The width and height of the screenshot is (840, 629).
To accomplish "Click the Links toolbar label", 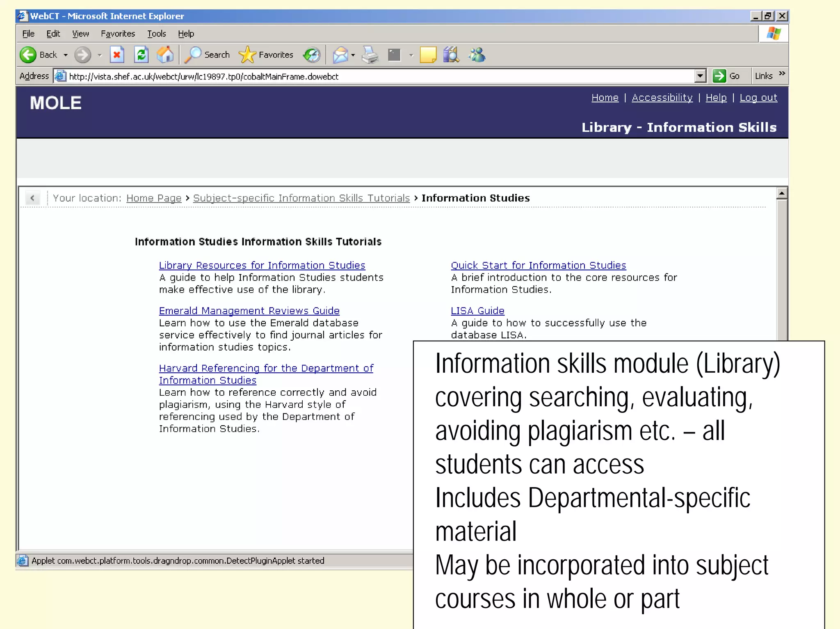I will 764,76.
